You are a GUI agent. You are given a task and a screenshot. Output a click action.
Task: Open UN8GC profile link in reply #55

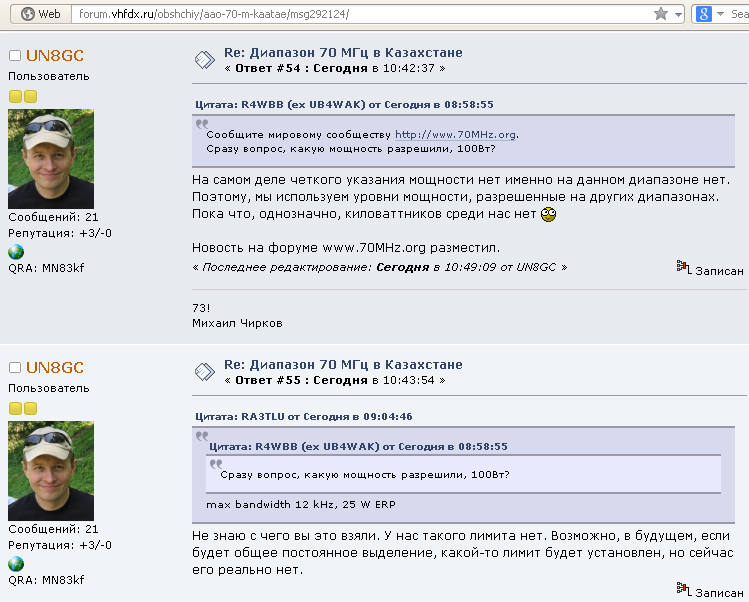(x=55, y=367)
